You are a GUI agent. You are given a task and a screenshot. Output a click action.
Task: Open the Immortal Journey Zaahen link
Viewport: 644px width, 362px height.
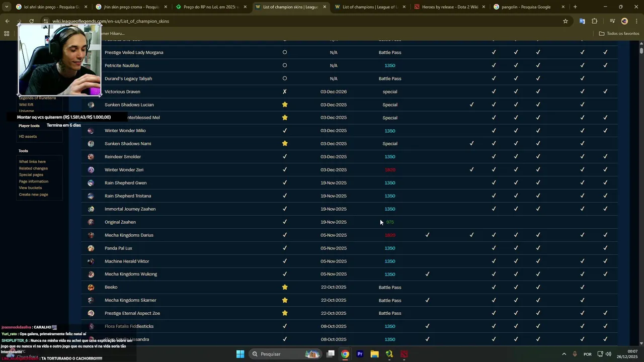pyautogui.click(x=130, y=209)
